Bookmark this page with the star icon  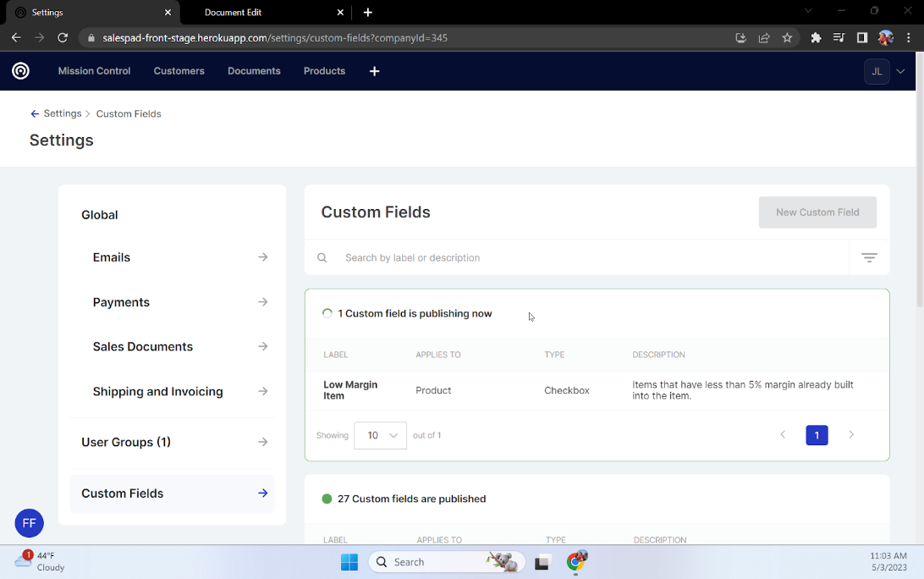tap(787, 38)
